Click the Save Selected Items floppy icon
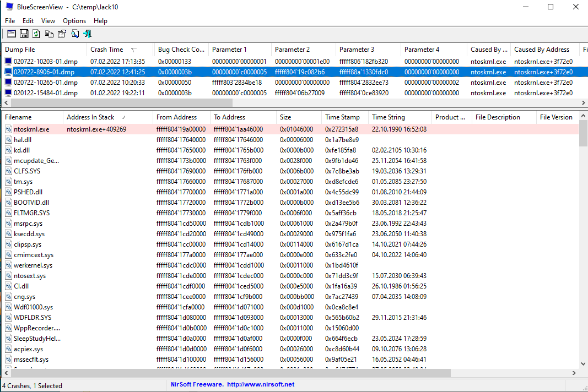588x392 pixels. [x=24, y=34]
